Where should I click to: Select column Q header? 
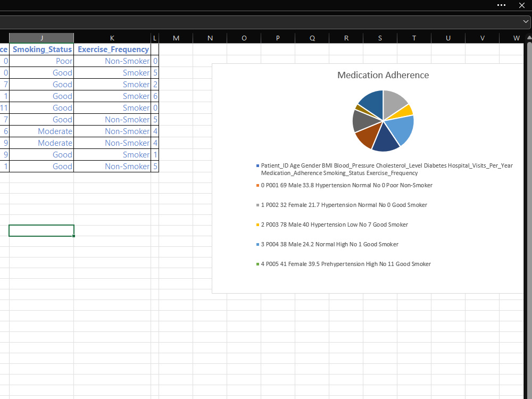[312, 38]
